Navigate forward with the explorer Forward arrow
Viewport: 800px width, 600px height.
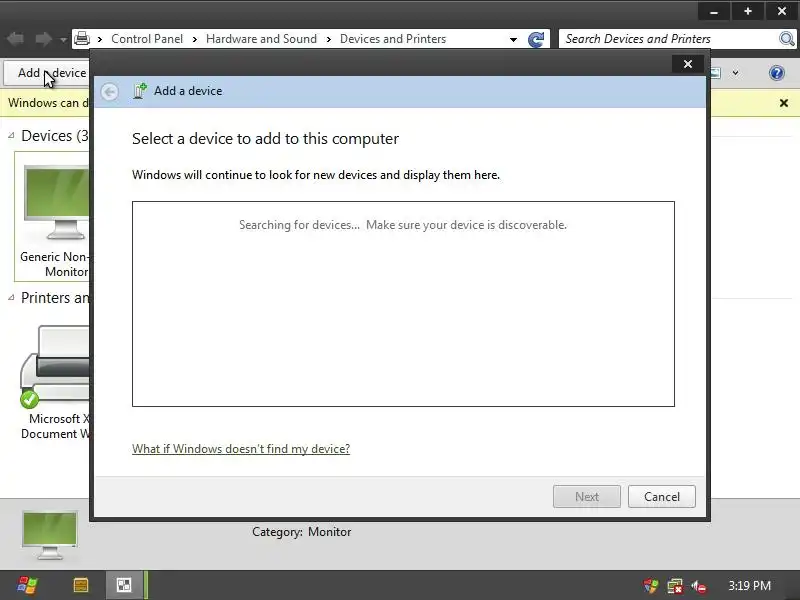point(43,39)
